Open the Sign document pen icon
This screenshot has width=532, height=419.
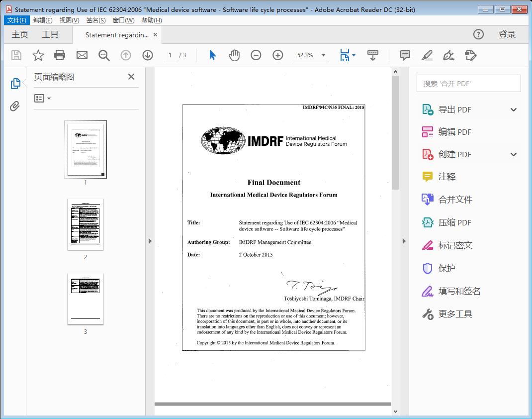pyautogui.click(x=448, y=55)
